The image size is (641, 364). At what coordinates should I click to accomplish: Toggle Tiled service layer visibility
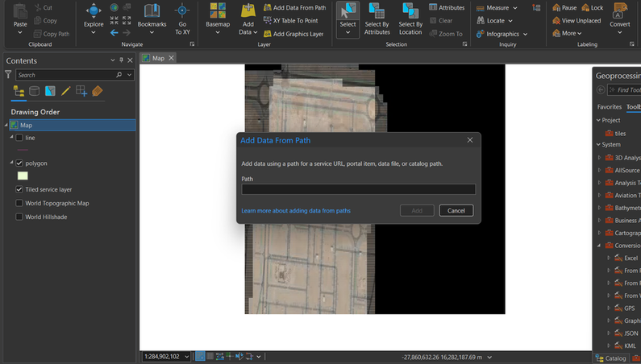pyautogui.click(x=19, y=189)
